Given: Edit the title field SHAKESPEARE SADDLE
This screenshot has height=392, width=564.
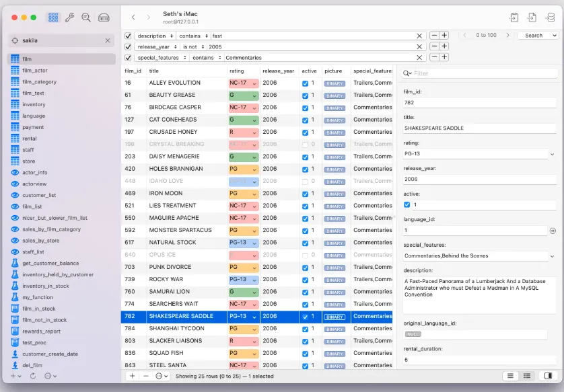Looking at the screenshot, I should (479, 128).
